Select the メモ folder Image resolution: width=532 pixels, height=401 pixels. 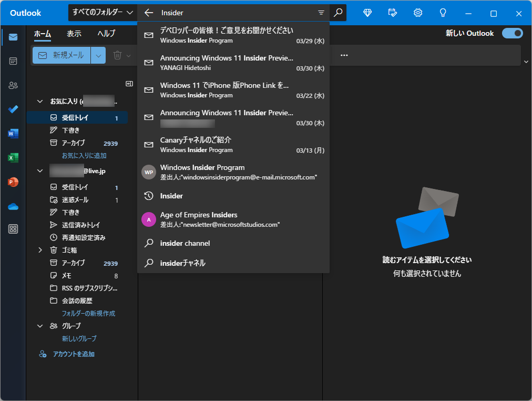[77, 275]
